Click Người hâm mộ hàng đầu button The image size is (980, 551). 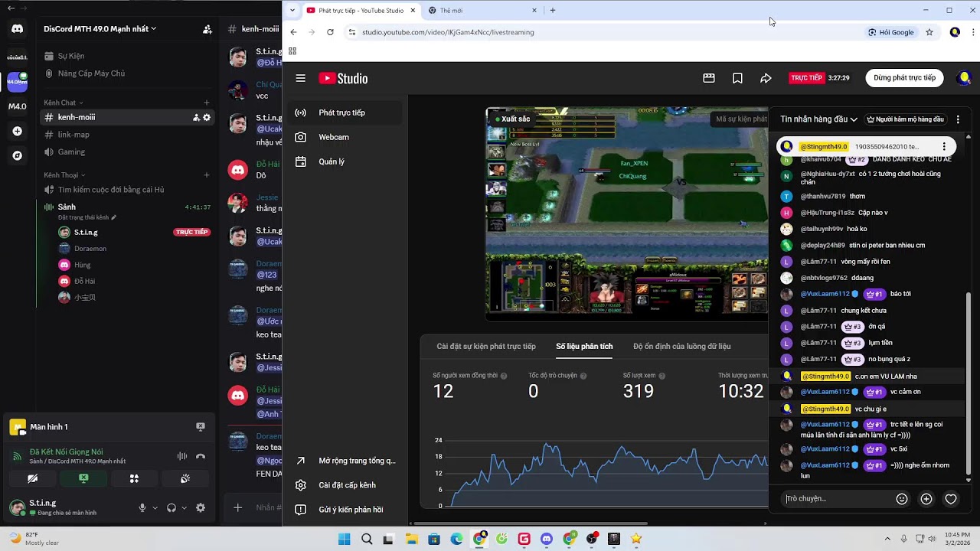coord(905,119)
